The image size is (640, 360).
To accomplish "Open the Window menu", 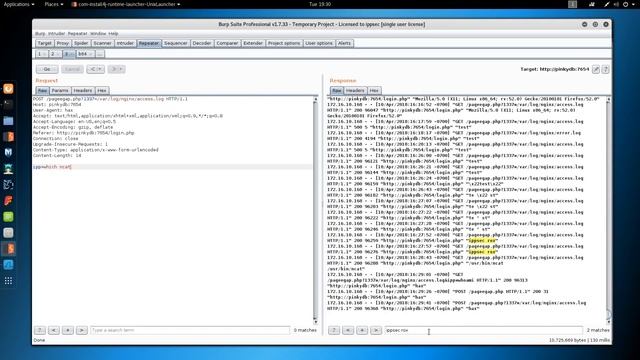I will [98, 33].
